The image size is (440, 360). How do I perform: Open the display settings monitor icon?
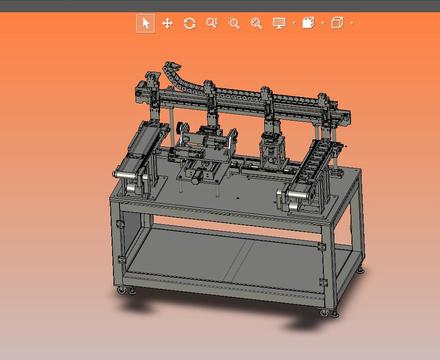pyautogui.click(x=279, y=23)
